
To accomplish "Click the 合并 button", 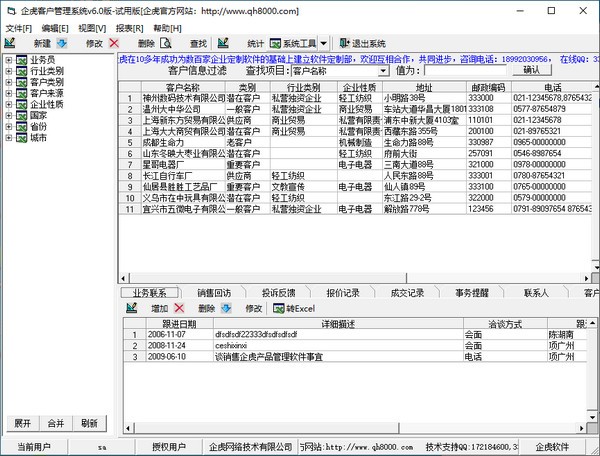I will coord(56,423).
